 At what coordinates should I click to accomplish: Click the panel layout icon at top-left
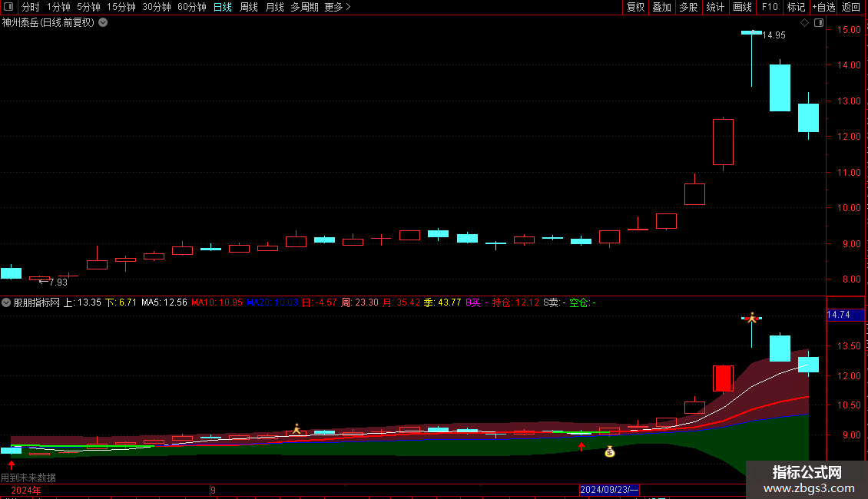(8, 7)
